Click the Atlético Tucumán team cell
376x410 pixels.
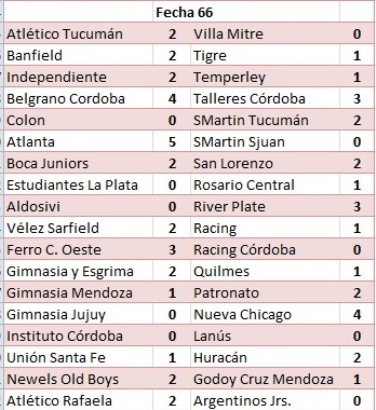pyautogui.click(x=78, y=34)
